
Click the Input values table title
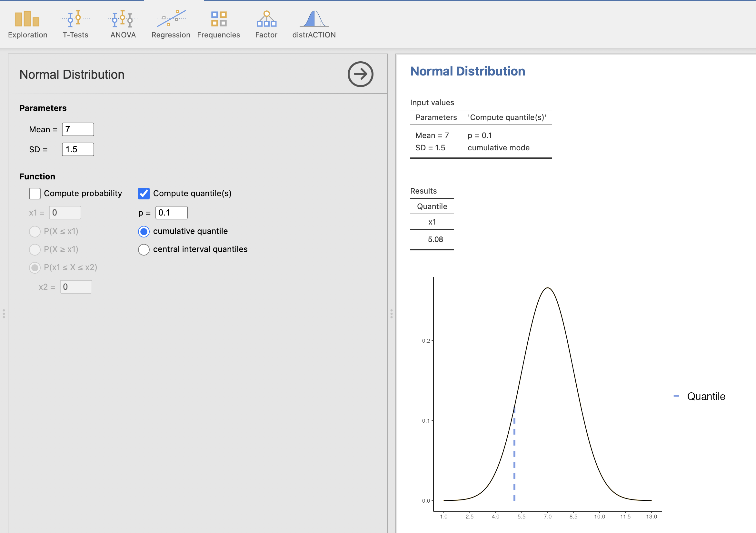click(432, 103)
